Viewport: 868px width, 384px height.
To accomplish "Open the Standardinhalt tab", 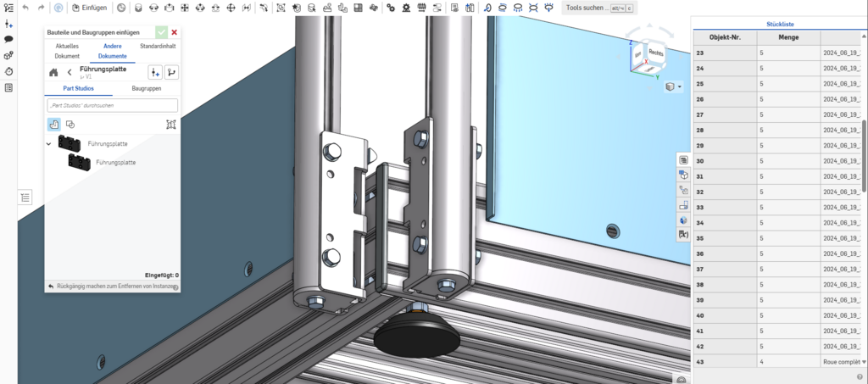I will click(x=159, y=46).
